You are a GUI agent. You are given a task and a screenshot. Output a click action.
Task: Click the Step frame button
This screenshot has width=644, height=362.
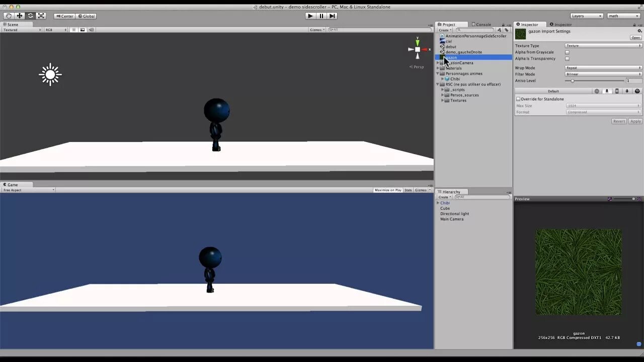pos(333,16)
